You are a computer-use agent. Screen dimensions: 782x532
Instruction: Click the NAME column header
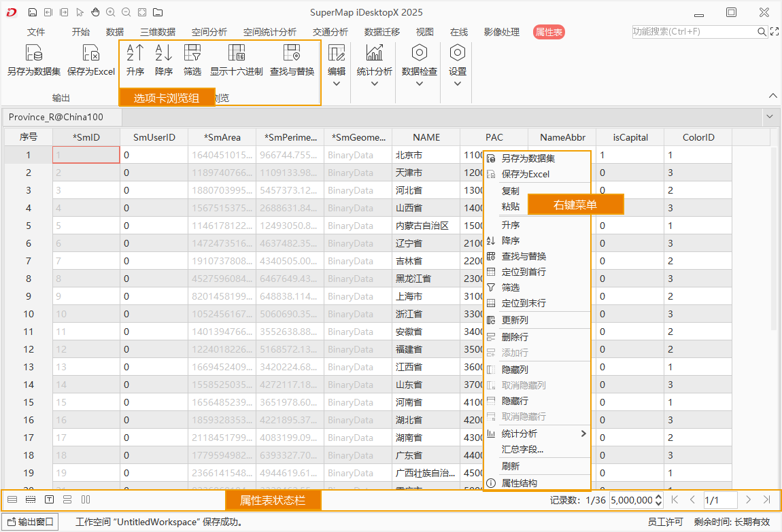426,137
